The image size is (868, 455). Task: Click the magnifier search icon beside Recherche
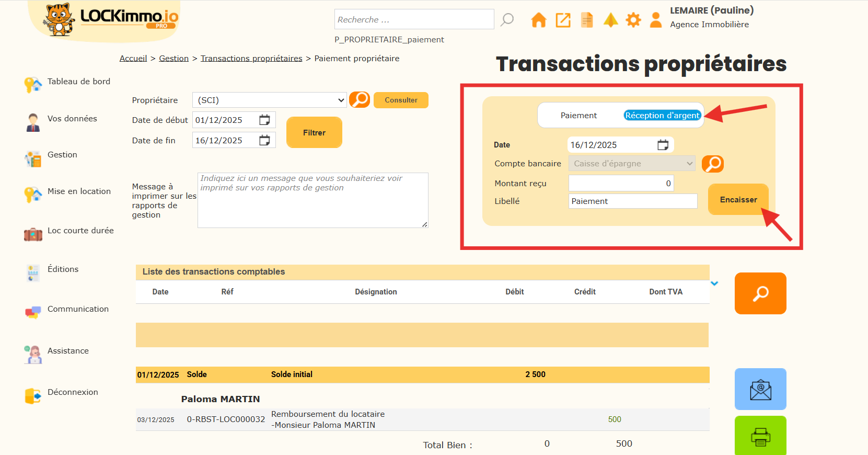(507, 20)
